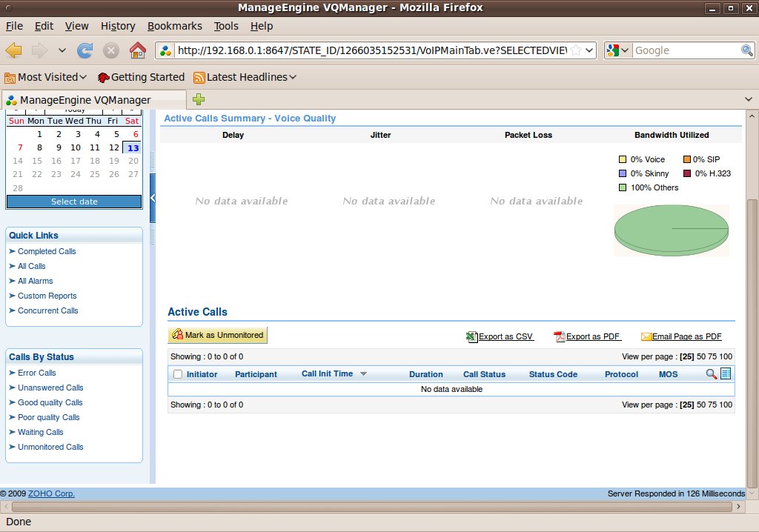Screen dimensions: 759x532
Task: Select the ManageEngine VQManager tab
Action: coord(85,100)
